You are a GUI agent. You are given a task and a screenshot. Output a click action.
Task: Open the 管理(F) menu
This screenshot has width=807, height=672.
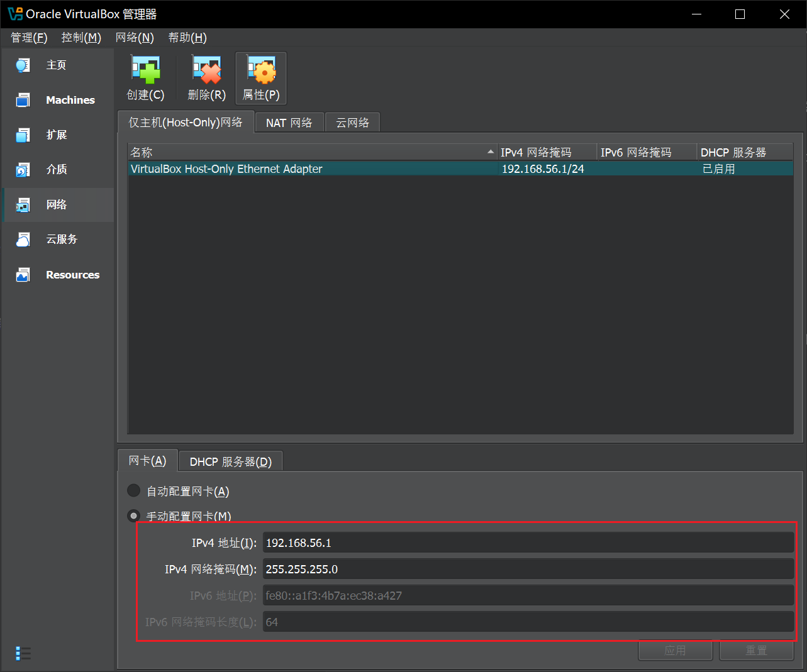tap(29, 38)
